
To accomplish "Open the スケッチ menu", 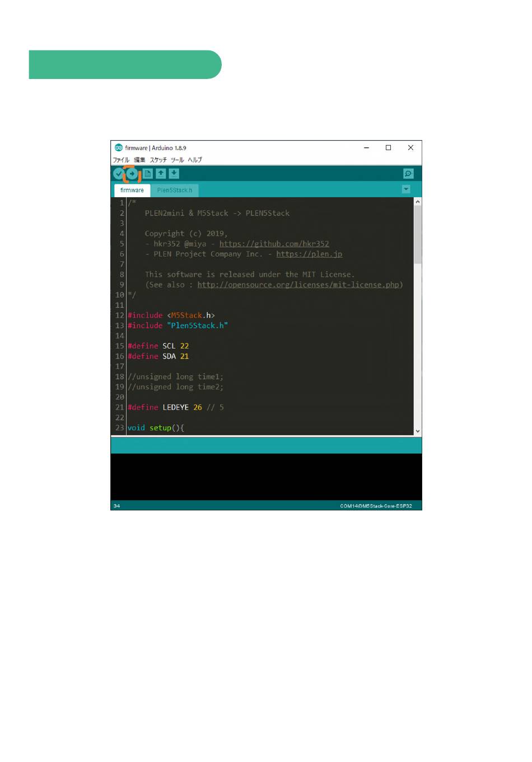I will click(158, 160).
